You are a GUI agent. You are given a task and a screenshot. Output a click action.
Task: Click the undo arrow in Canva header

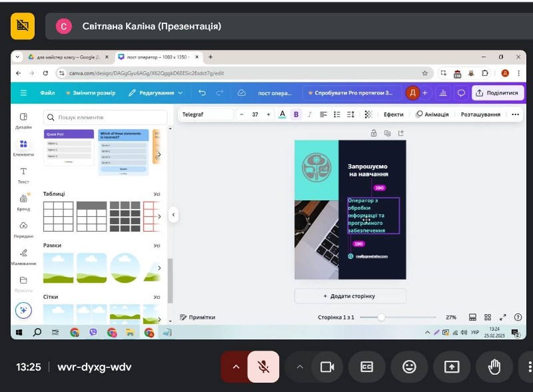pyautogui.click(x=202, y=93)
